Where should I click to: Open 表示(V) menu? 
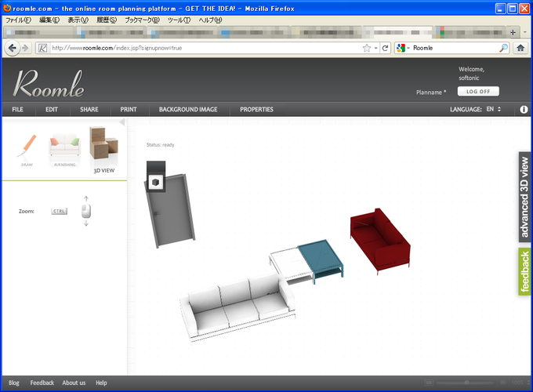tap(78, 20)
